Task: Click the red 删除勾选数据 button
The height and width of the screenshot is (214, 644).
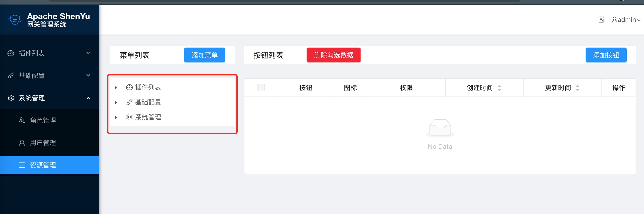Action: click(x=333, y=55)
